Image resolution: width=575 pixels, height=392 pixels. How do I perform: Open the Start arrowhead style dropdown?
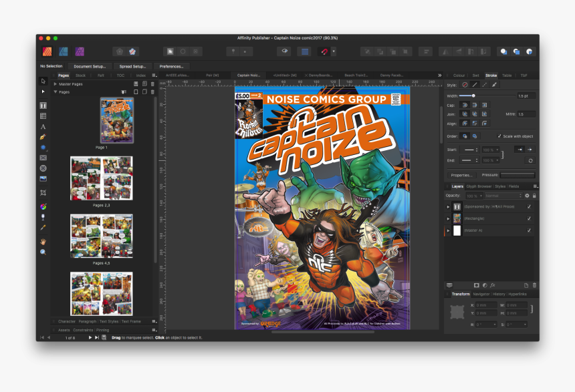(x=470, y=150)
